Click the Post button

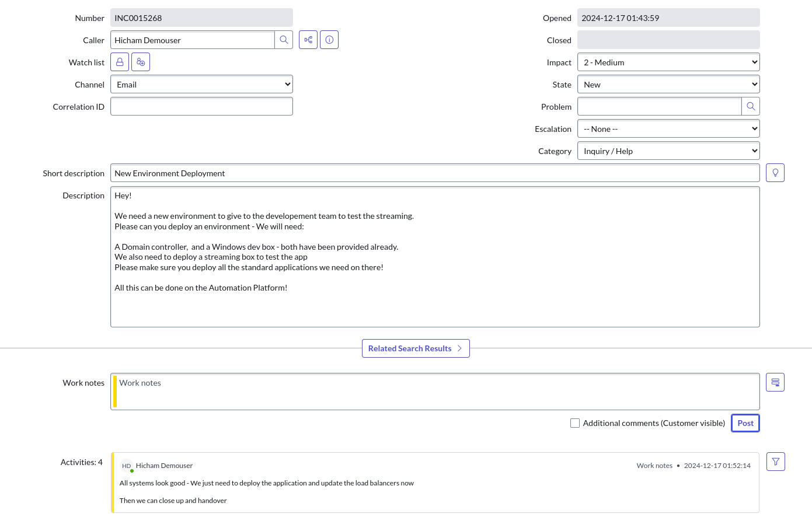[745, 423]
